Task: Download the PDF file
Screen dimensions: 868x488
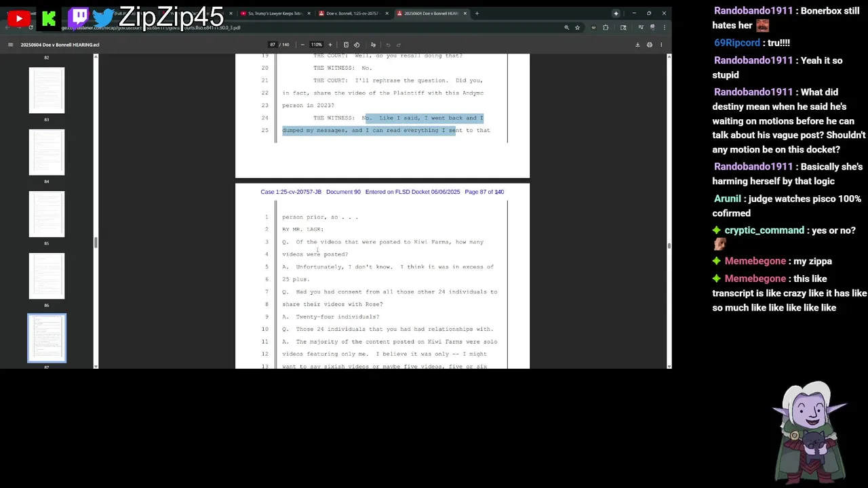Action: tap(637, 45)
